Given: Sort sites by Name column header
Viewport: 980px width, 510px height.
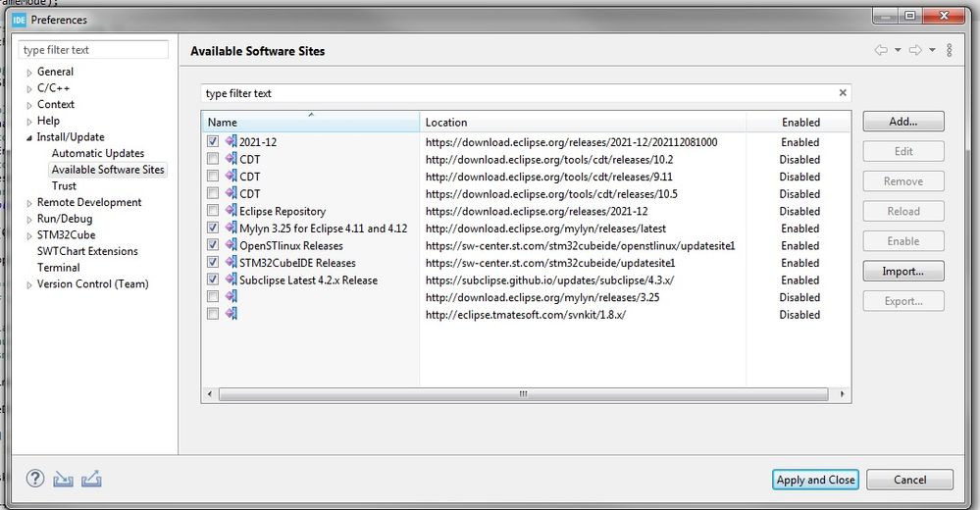Looking at the screenshot, I should [x=310, y=122].
